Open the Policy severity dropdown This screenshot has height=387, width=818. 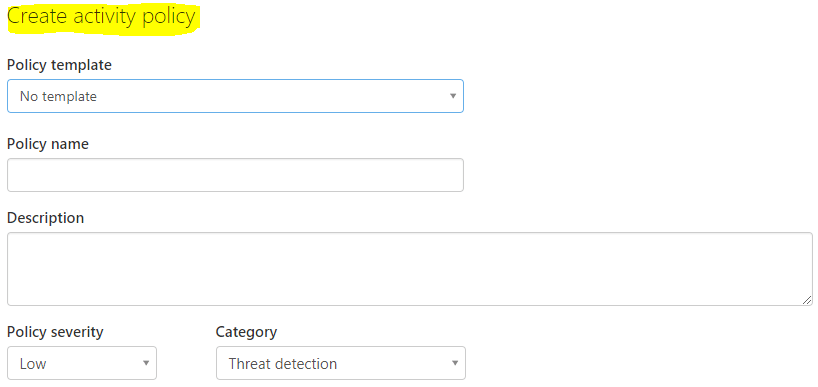[82, 363]
